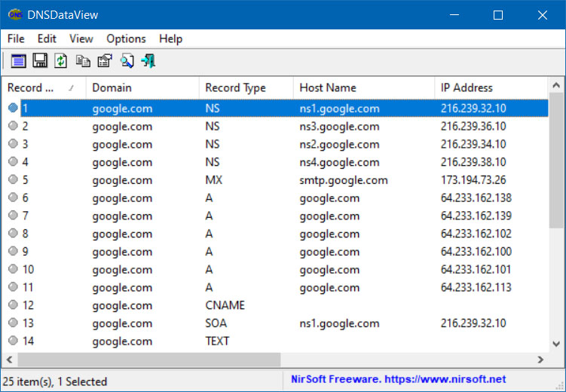Image resolution: width=566 pixels, height=392 pixels.
Task: Click the horizontal scrollbar right arrow
Action: click(x=540, y=360)
